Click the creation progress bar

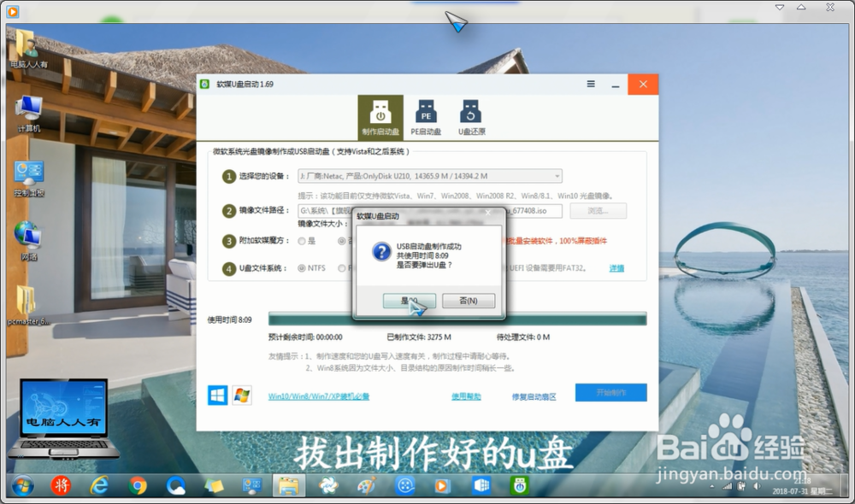tap(457, 319)
